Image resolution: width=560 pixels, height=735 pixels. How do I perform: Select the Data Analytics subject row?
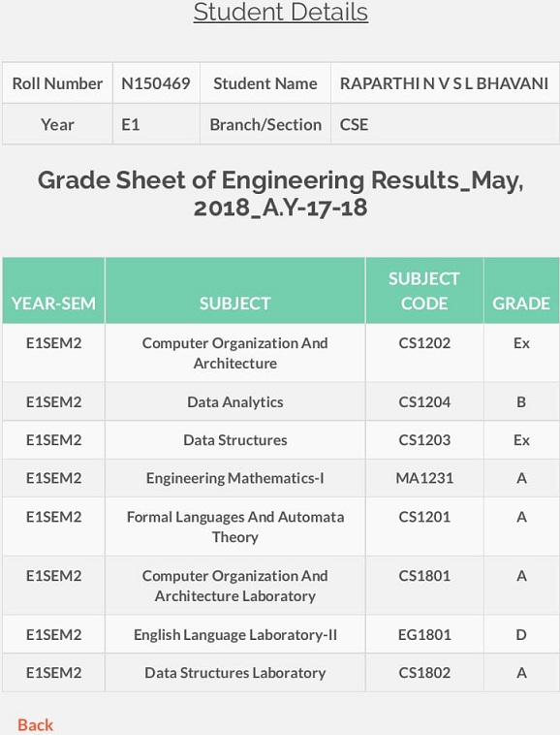click(280, 401)
